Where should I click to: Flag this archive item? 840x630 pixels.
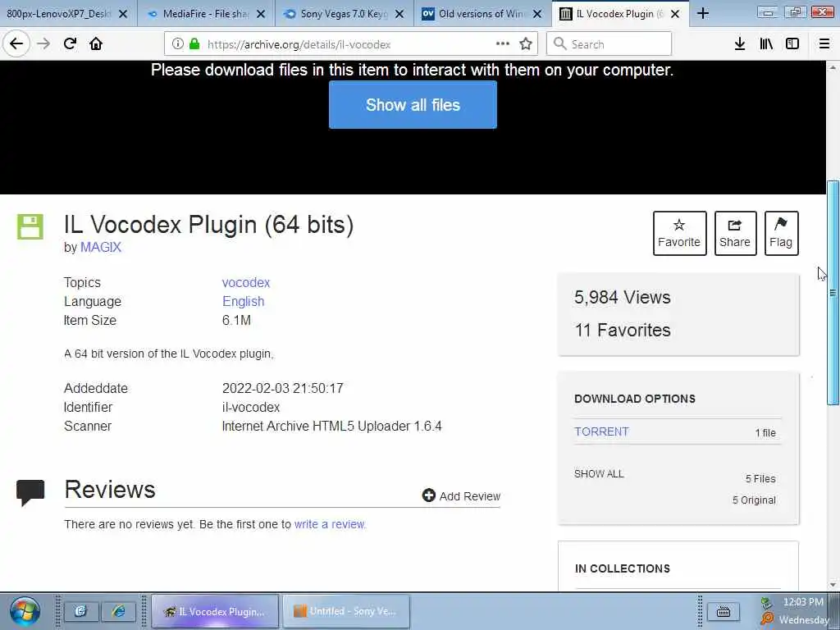(x=781, y=233)
